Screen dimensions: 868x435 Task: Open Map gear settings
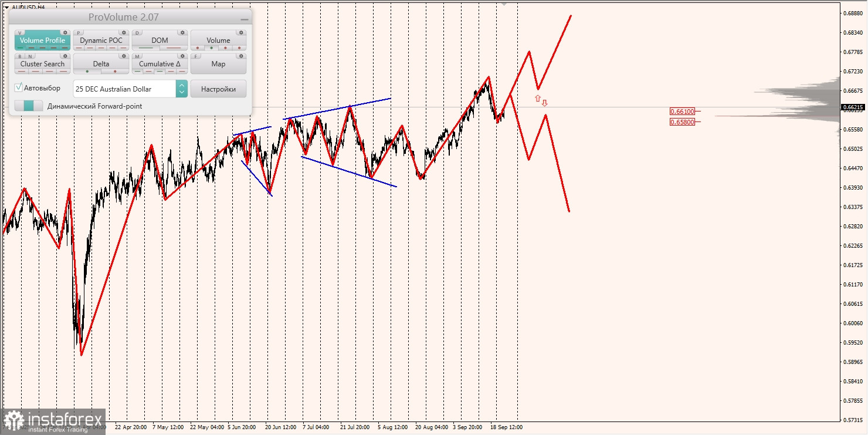coord(241,56)
